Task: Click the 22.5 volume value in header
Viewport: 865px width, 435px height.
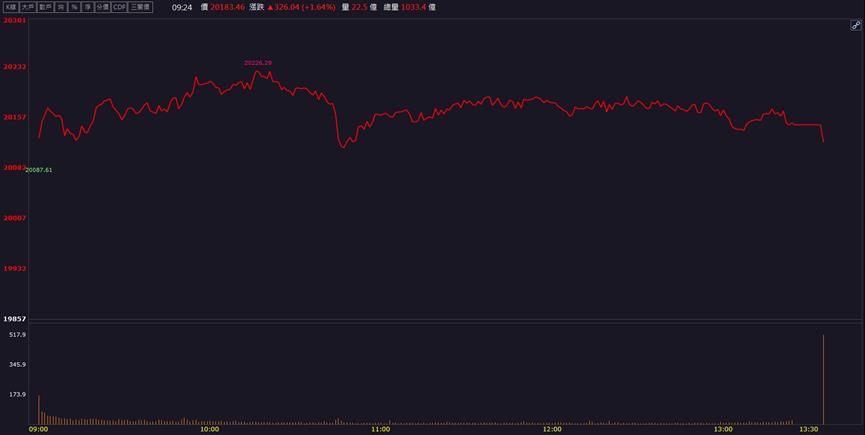Action: coord(360,8)
